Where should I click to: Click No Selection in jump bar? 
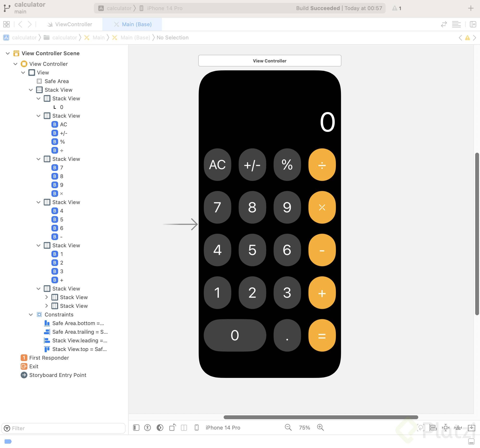173,38
